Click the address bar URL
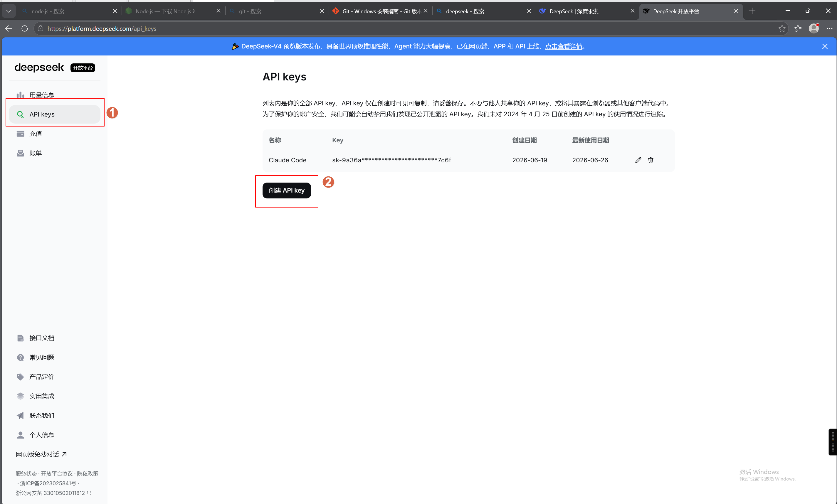 pos(102,28)
